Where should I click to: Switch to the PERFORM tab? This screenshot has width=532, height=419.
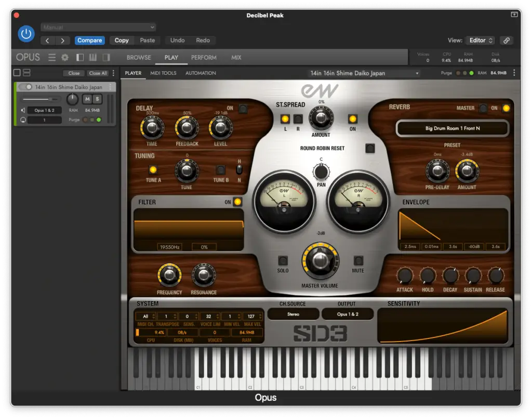point(204,58)
